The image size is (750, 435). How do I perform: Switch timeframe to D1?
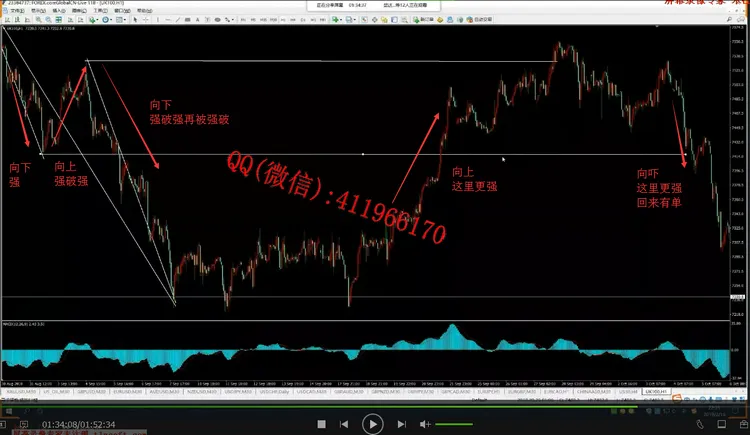point(303,20)
